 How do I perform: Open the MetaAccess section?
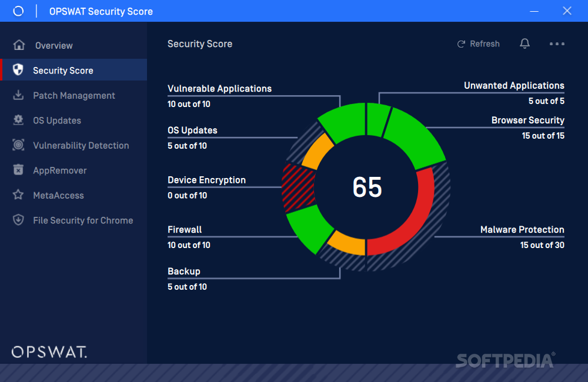[73, 195]
